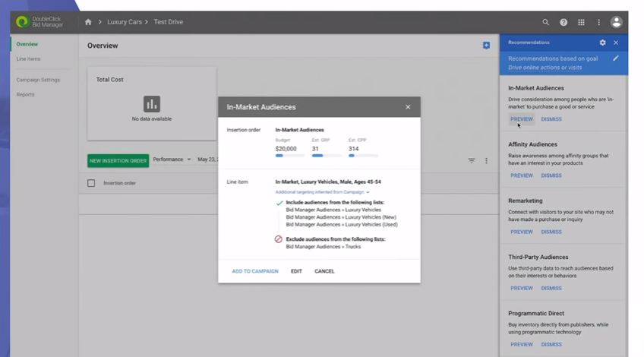Click the green include checkmark icon
This screenshot has width=644, height=357.
click(x=279, y=203)
